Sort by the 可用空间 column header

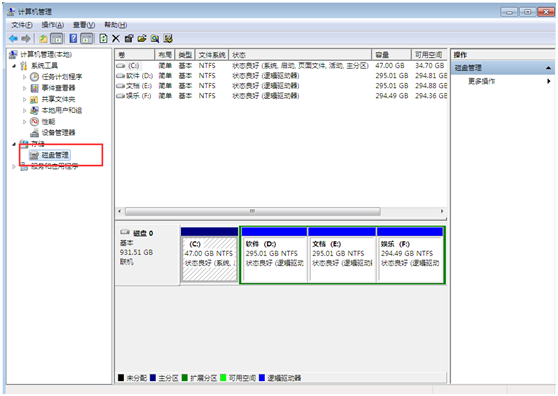(429, 55)
